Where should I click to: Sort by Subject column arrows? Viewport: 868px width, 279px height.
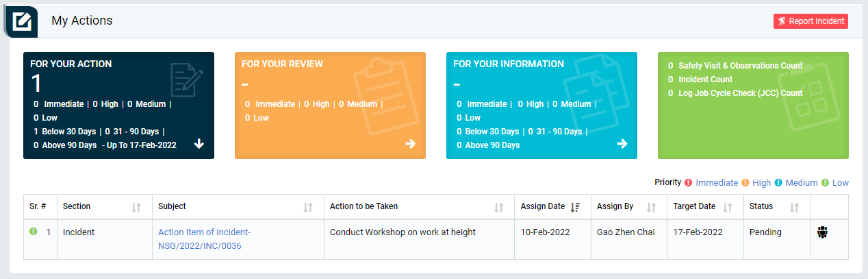(308, 207)
